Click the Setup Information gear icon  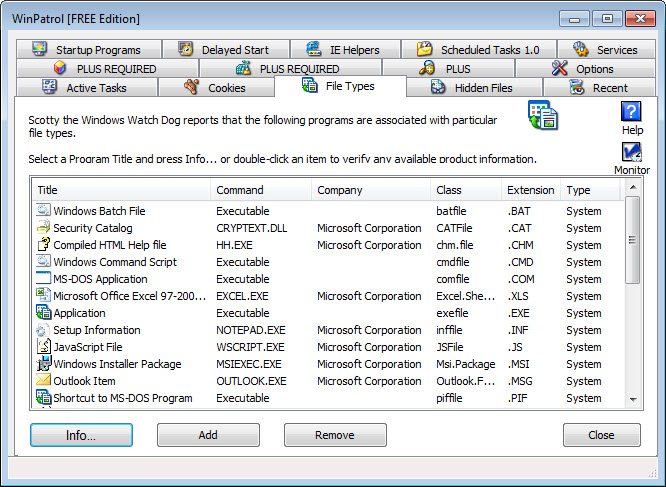pyautogui.click(x=43, y=329)
